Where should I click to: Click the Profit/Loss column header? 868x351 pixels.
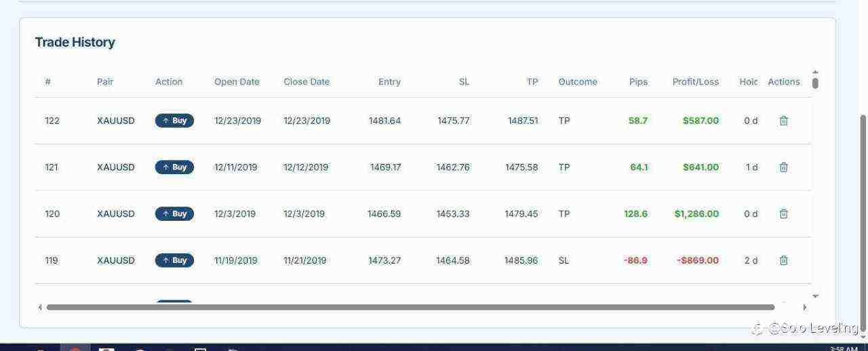pyautogui.click(x=696, y=82)
